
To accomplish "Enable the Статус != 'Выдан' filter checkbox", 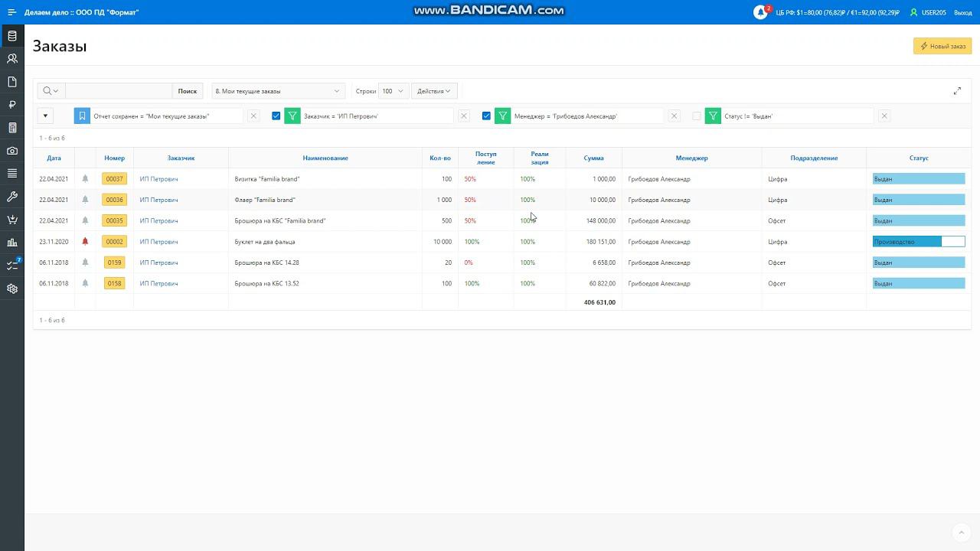I will click(x=697, y=116).
